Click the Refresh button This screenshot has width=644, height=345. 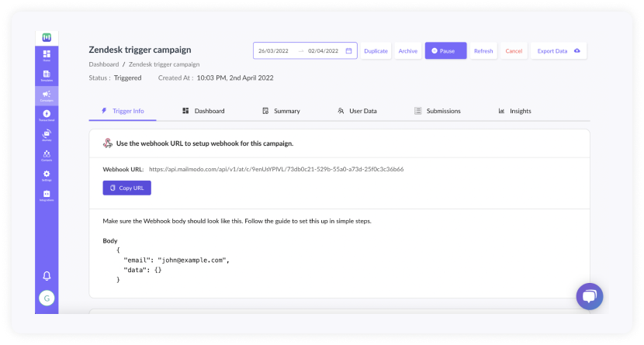tap(483, 51)
